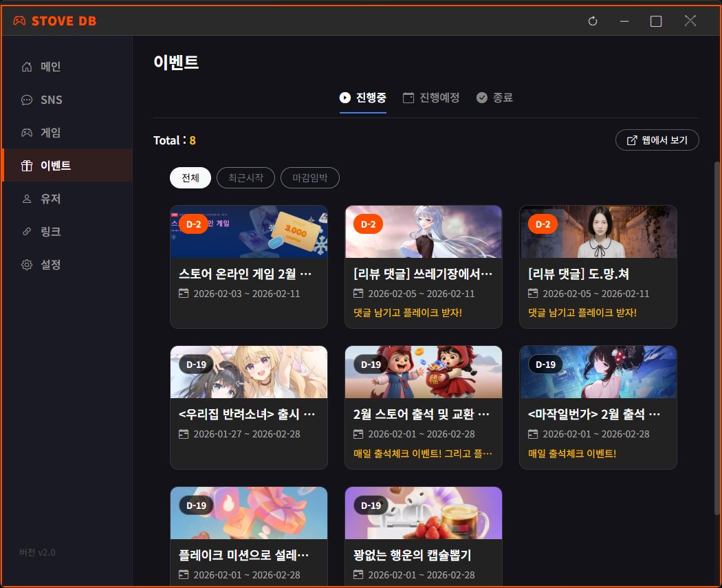The width and height of the screenshot is (722, 588).
Task: Select the 전체 filter chip
Action: click(190, 178)
